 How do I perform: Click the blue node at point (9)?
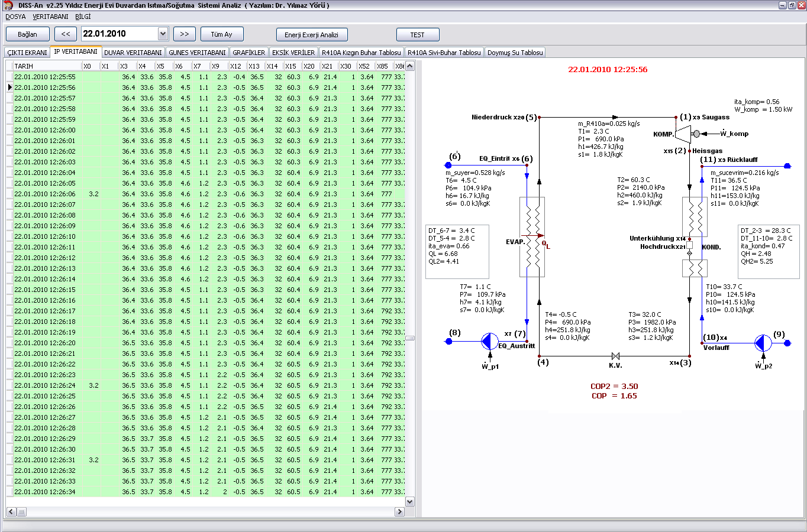[x=787, y=343]
